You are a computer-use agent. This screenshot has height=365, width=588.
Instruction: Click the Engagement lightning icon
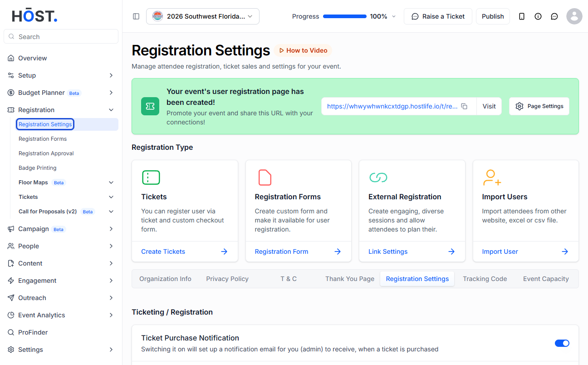11,281
